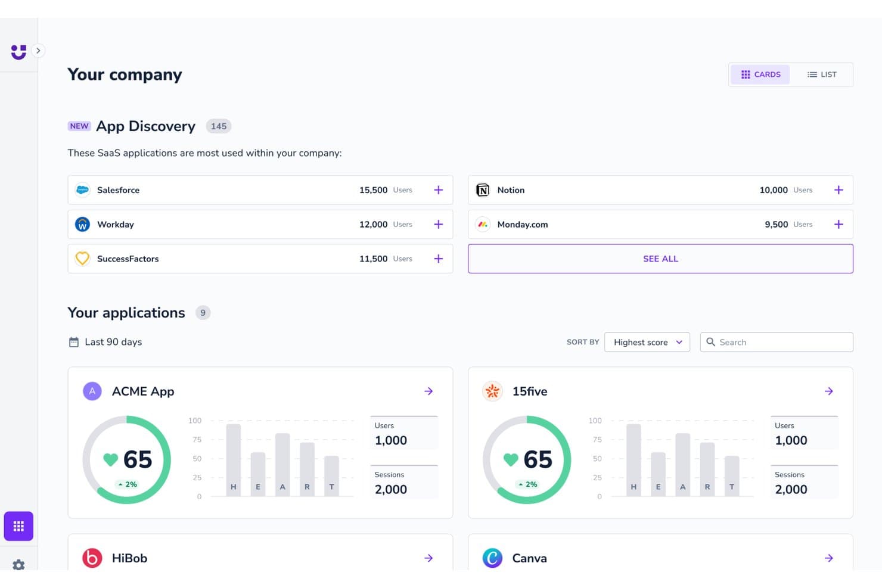Image resolution: width=882 pixels, height=588 pixels.
Task: Click the NEW badge by App Discovery
Action: (x=79, y=126)
